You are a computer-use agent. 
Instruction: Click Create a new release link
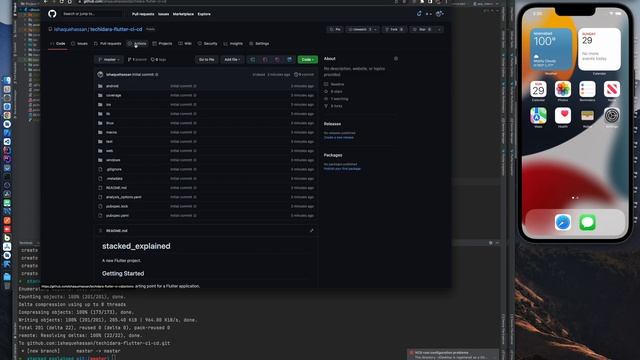[339, 138]
